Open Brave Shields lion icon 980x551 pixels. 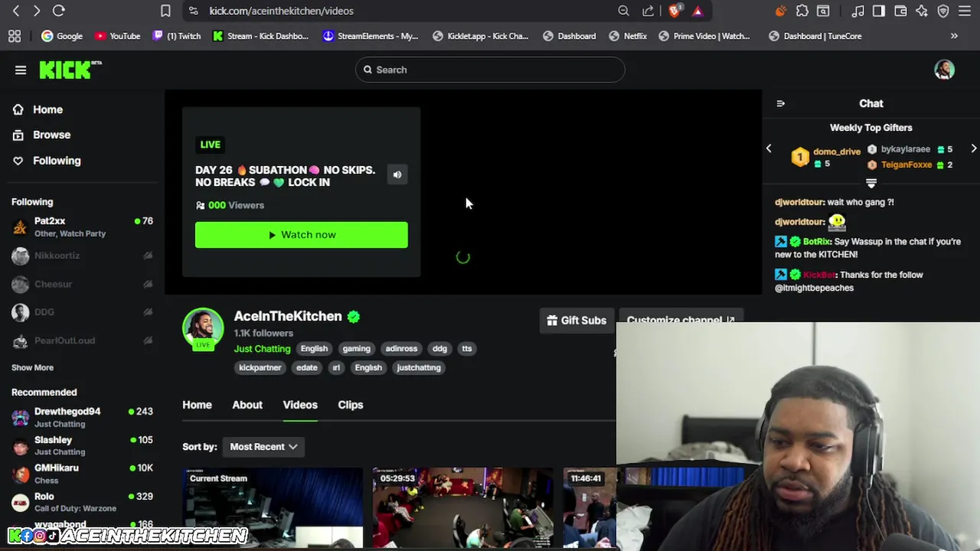pyautogui.click(x=675, y=11)
